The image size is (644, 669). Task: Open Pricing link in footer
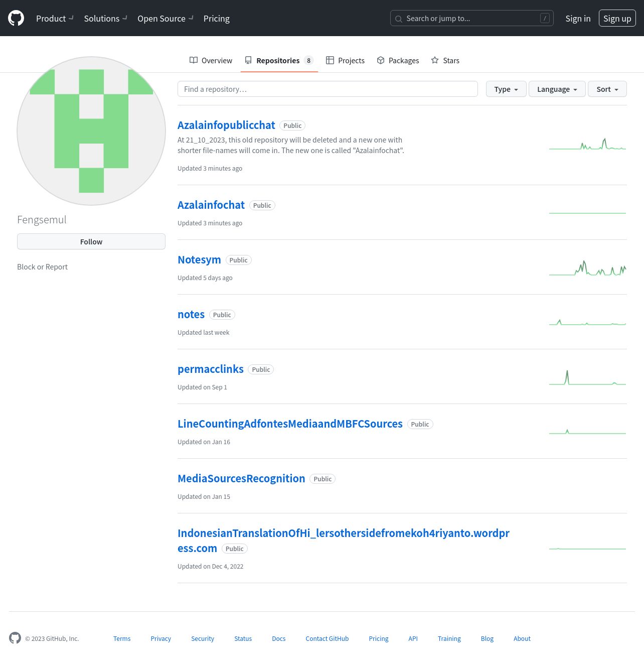coord(379,638)
